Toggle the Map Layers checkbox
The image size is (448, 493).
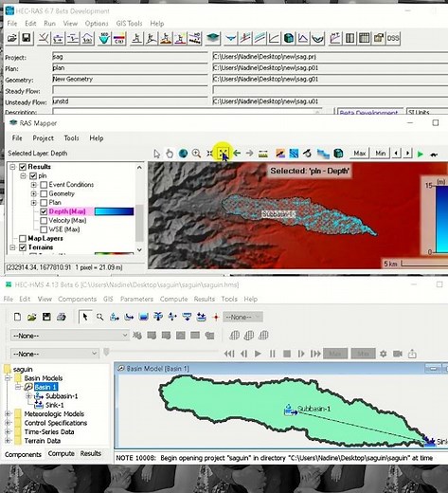click(x=23, y=238)
